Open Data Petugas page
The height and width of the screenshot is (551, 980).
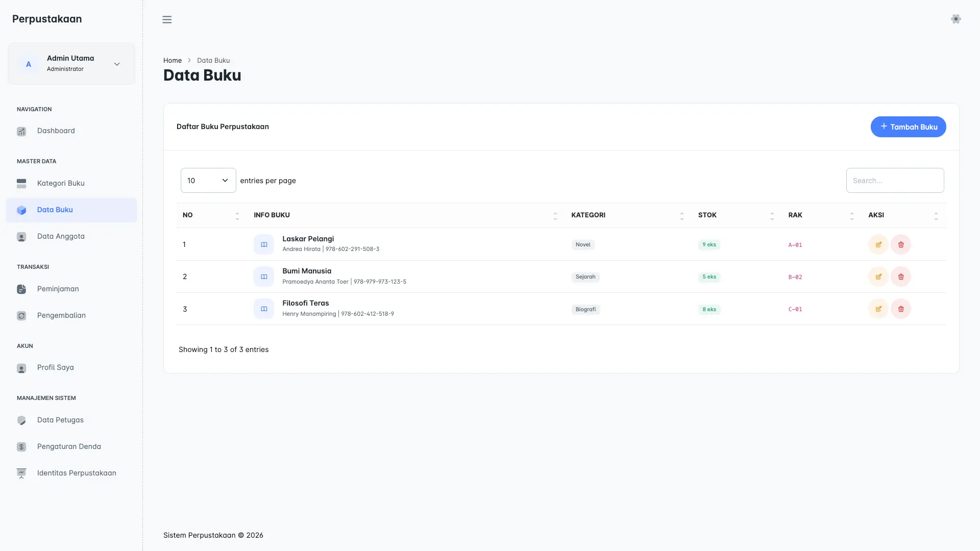click(x=71, y=420)
